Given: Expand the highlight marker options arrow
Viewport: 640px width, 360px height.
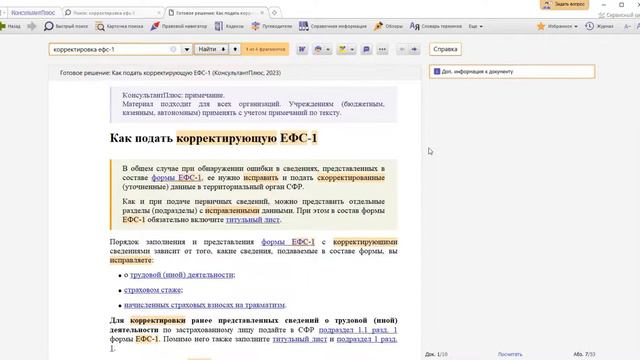Looking at the screenshot, I should 352,50.
